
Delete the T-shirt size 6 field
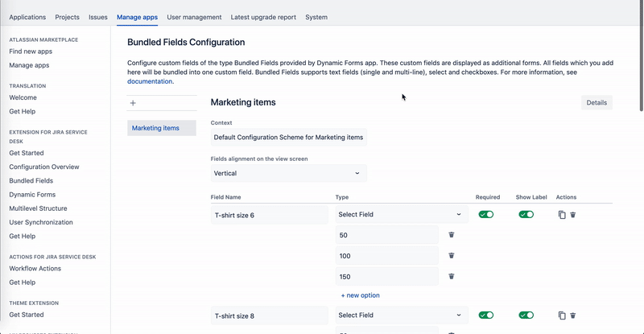coord(573,215)
